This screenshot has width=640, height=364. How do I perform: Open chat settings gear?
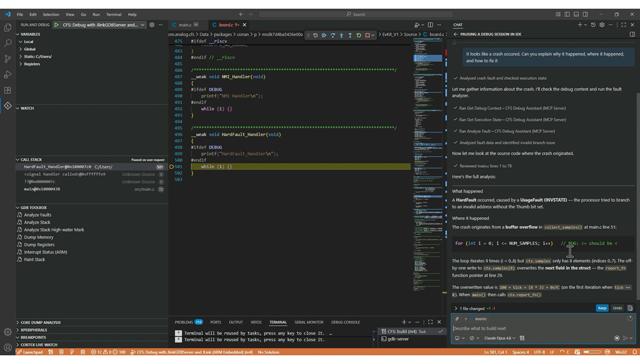click(x=602, y=25)
